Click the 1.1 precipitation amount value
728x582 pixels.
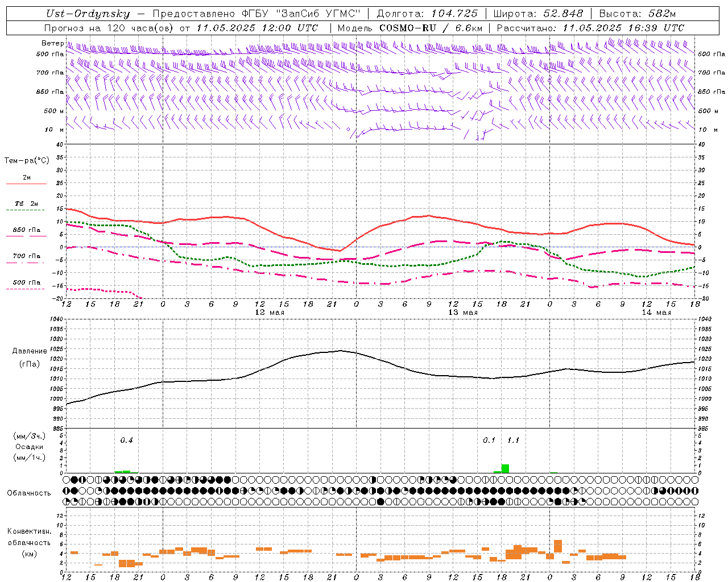click(513, 440)
